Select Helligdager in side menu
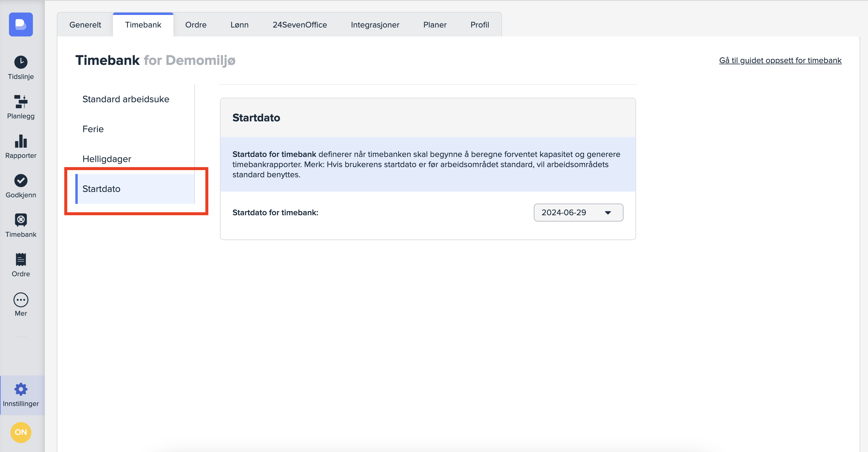The image size is (868, 452). (x=106, y=159)
